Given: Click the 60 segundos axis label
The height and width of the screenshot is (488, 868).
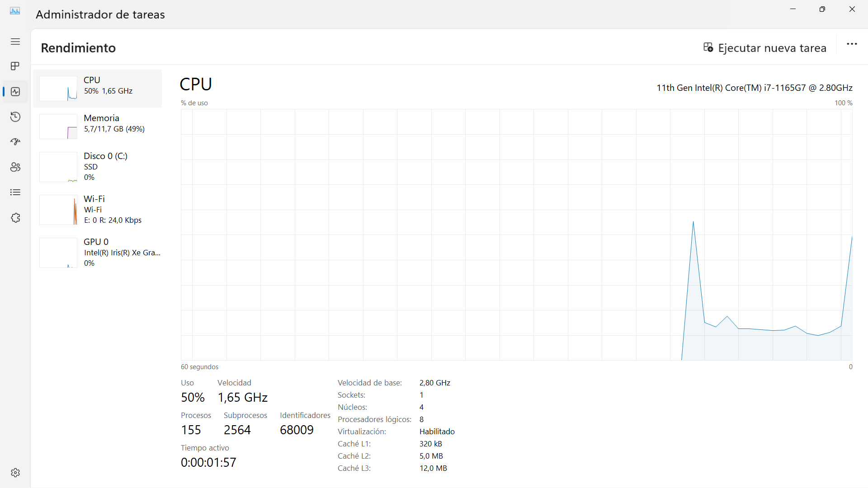Looking at the screenshot, I should click(x=199, y=367).
